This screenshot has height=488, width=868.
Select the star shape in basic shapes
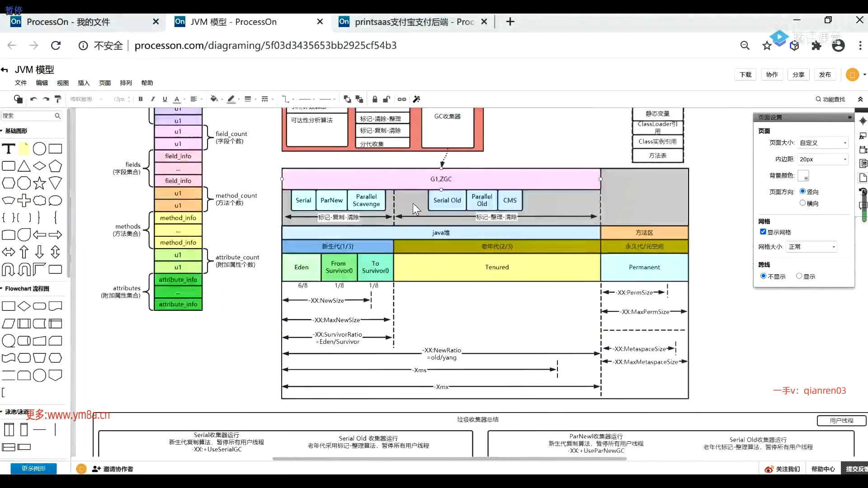coord(40,183)
